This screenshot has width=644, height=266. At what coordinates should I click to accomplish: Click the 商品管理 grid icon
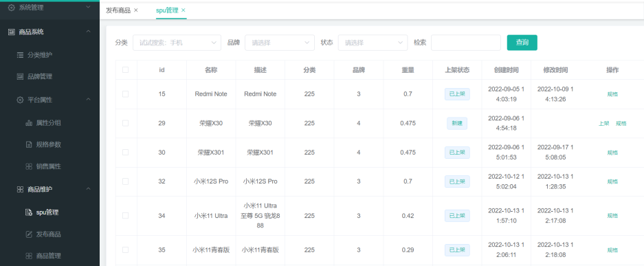pos(29,256)
